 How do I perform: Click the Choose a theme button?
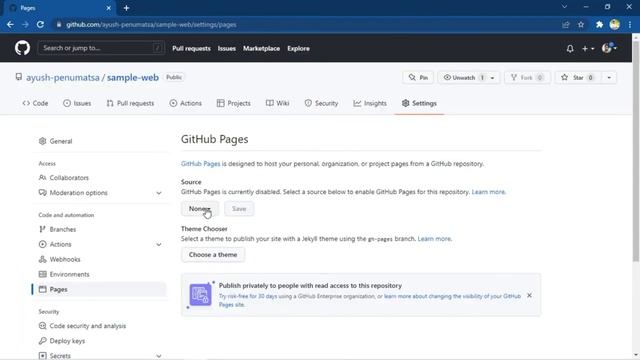click(x=213, y=255)
